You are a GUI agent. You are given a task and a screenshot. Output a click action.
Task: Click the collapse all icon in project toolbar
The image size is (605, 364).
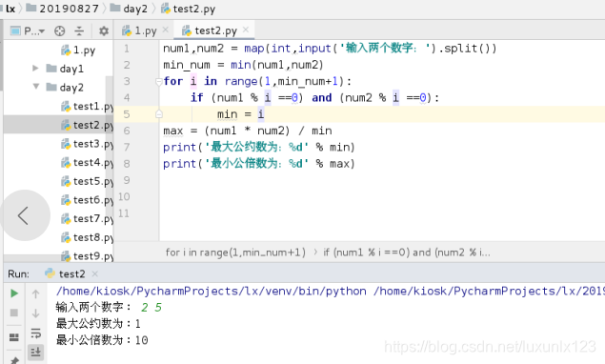pos(79,30)
